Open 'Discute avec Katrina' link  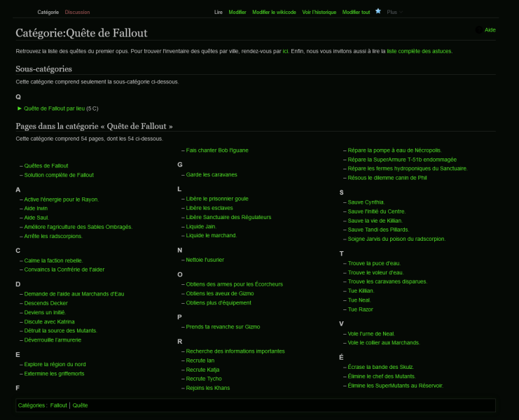pyautogui.click(x=49, y=322)
